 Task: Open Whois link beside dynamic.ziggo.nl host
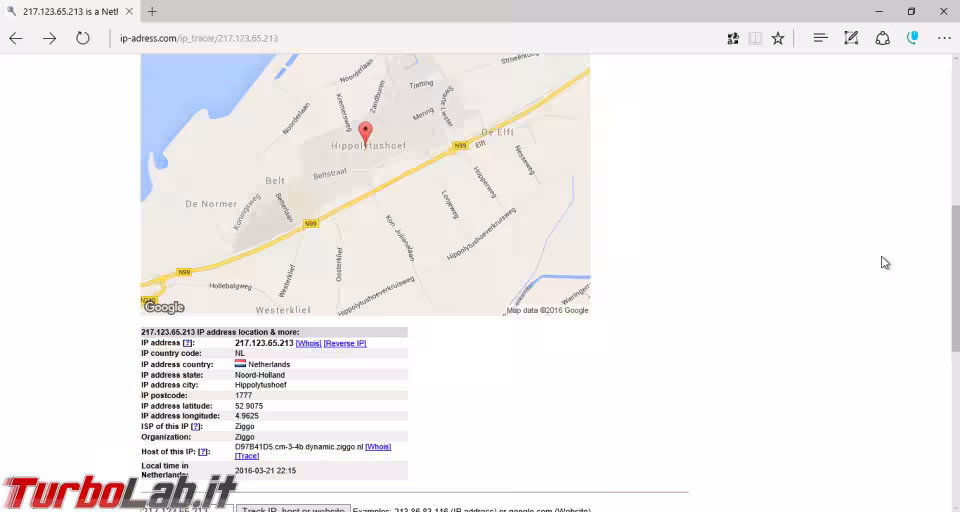point(378,447)
